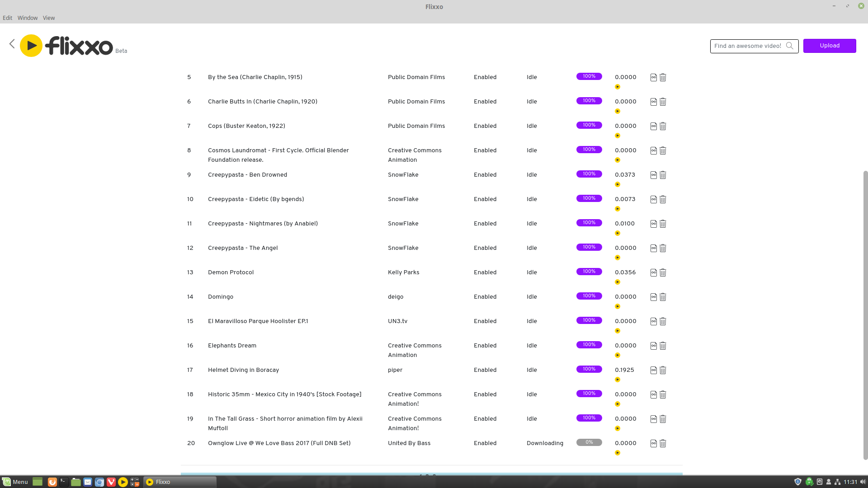
Task: Open the View menu
Action: [x=49, y=18]
